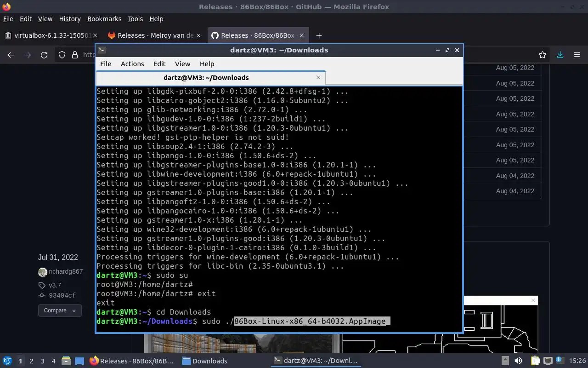Switch to virtual desktop 3
The width and height of the screenshot is (588, 368).
tap(42, 361)
